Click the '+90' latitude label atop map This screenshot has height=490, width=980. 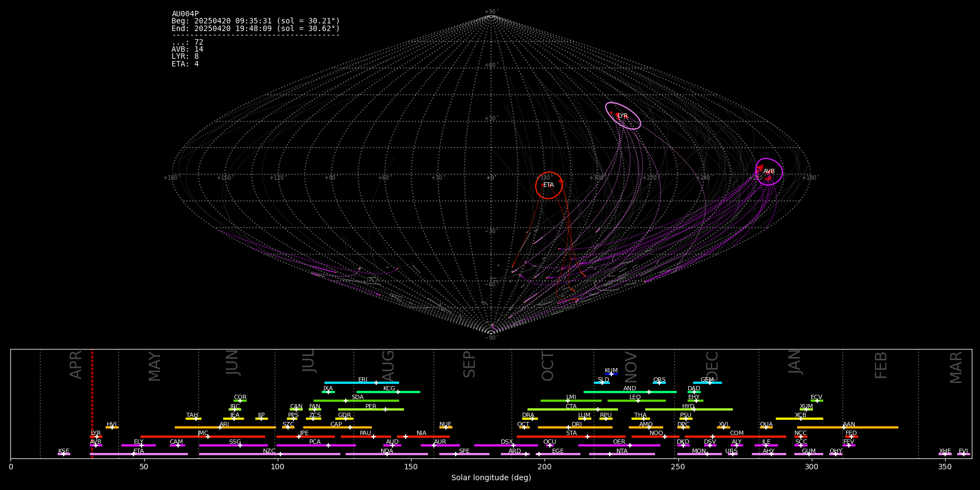click(491, 11)
